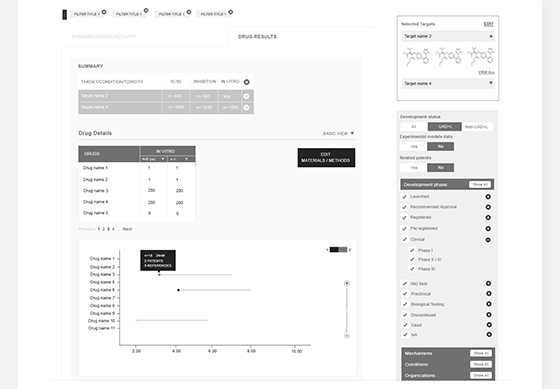Screen dimensions: 560x389
Task: Click the chart legend toggle bar
Action: [338, 250]
